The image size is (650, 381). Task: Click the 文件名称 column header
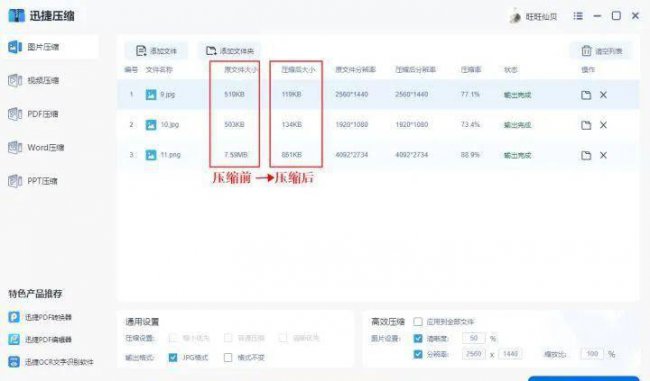pyautogui.click(x=159, y=70)
